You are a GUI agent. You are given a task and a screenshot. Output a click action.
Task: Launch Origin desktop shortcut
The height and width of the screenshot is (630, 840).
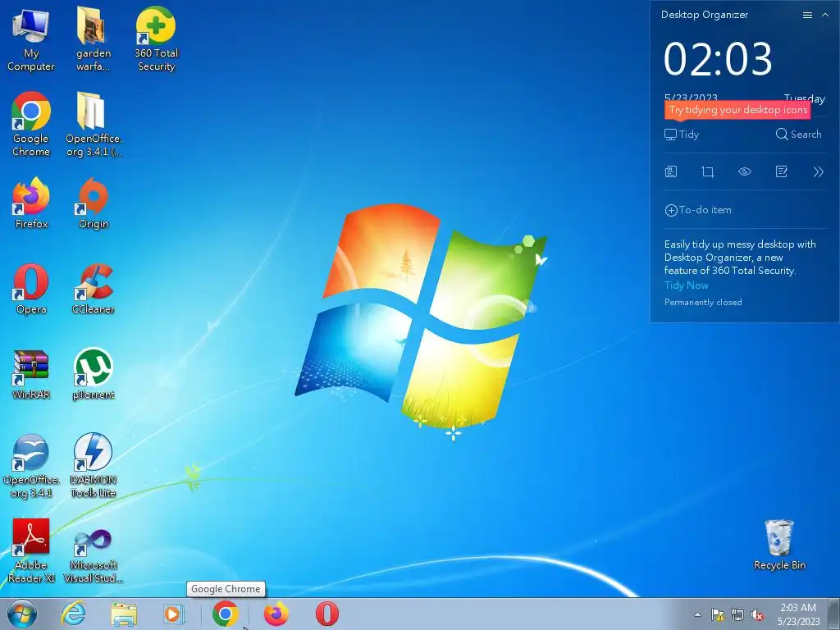[x=94, y=203]
